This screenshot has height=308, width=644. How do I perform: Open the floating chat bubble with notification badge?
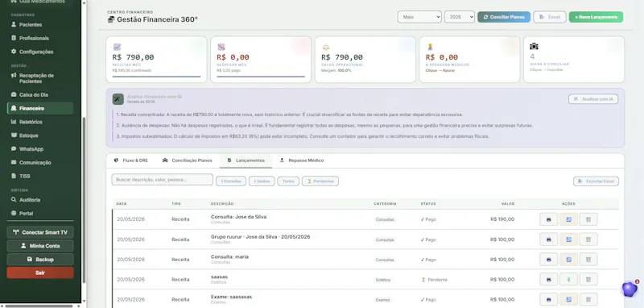tap(630, 289)
